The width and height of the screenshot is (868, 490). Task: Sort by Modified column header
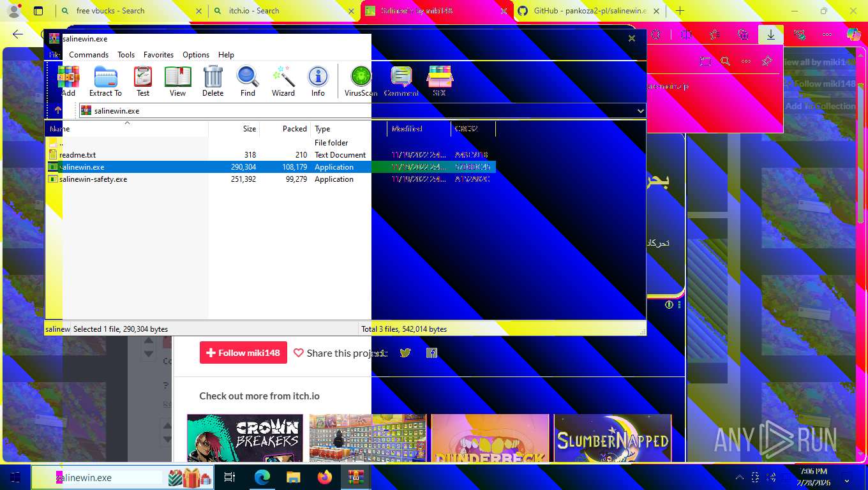click(x=419, y=129)
